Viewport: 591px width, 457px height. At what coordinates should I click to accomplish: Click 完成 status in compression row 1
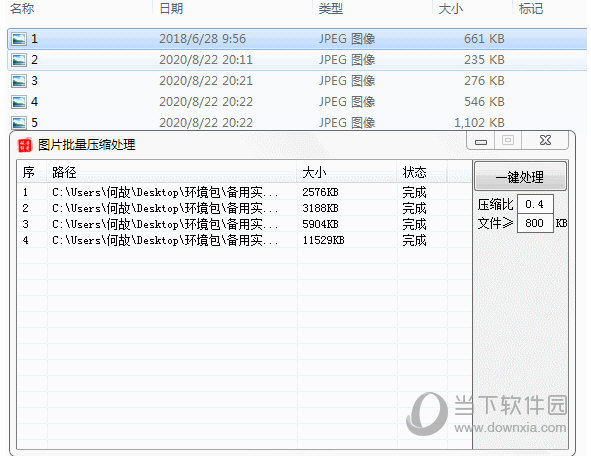coord(414,192)
